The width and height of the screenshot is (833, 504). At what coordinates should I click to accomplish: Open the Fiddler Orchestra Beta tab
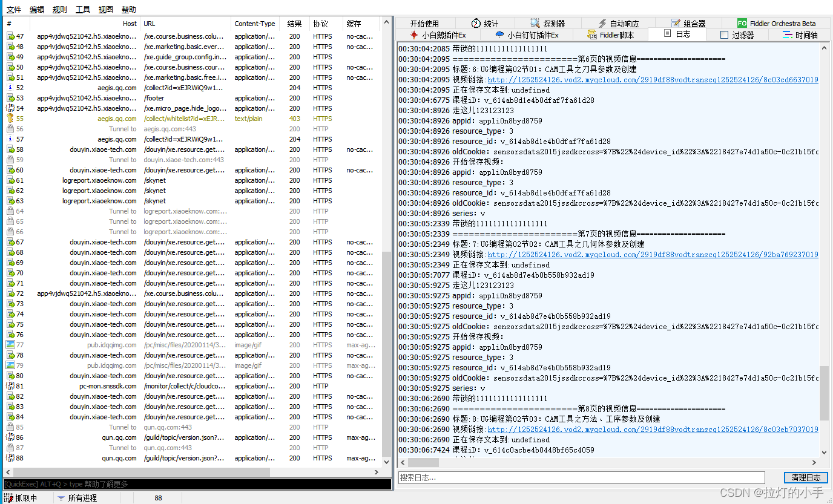[x=777, y=23]
